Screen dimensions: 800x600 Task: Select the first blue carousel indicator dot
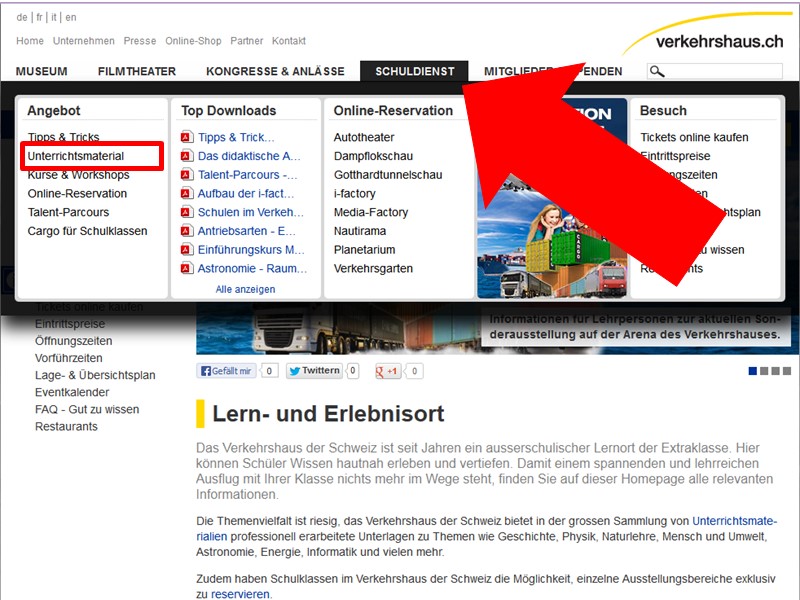click(x=753, y=371)
